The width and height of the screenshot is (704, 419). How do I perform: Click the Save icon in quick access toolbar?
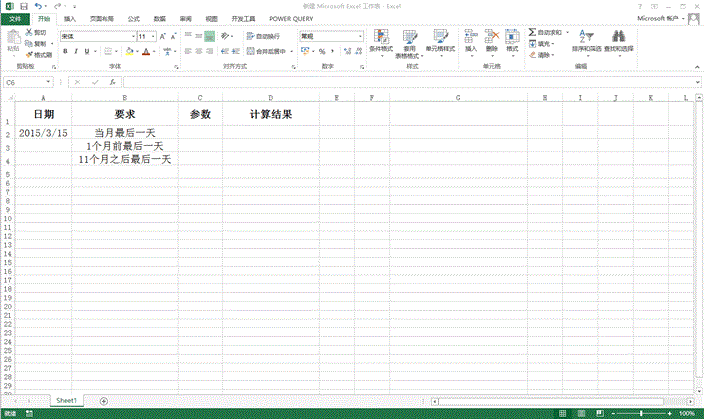pyautogui.click(x=24, y=6)
